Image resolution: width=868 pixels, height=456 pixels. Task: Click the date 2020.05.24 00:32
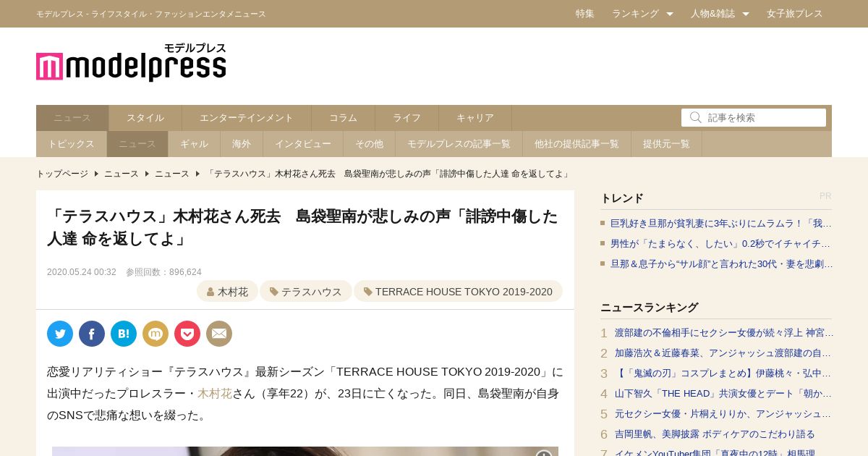tap(82, 272)
